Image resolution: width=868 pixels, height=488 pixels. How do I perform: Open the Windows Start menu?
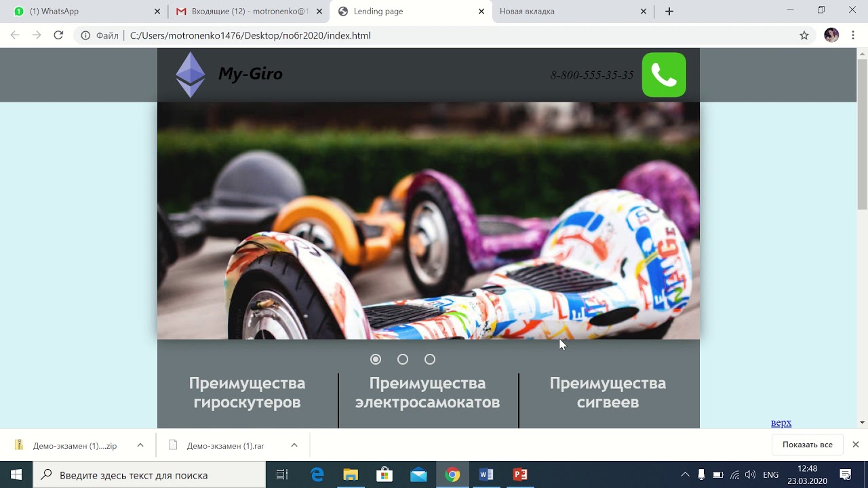tap(16, 474)
